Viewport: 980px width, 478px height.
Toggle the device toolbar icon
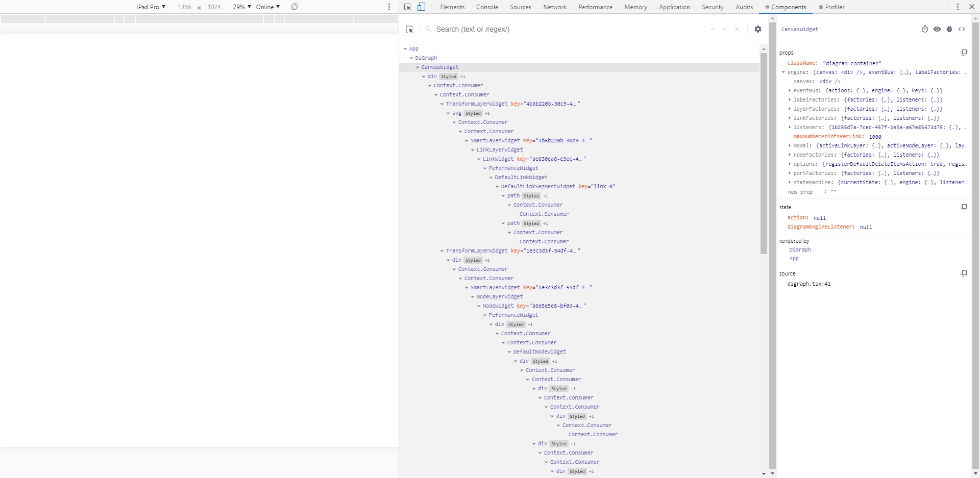421,7
